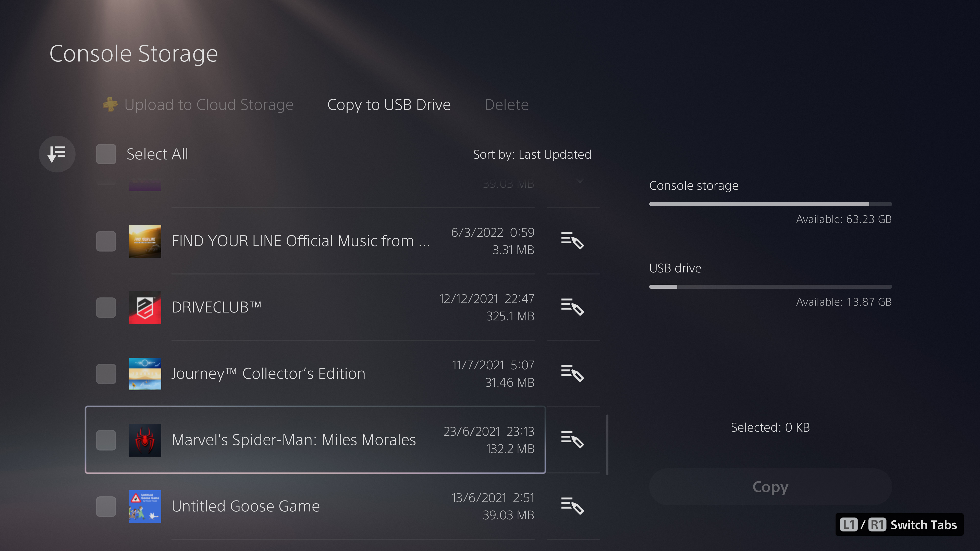Select the Copy to USB Drive tab
980x551 pixels.
389,105
